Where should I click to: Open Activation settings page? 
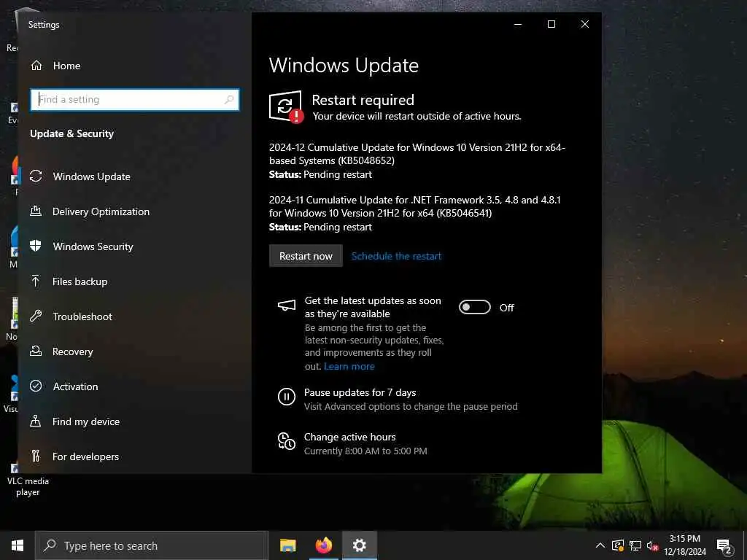[x=135, y=386]
